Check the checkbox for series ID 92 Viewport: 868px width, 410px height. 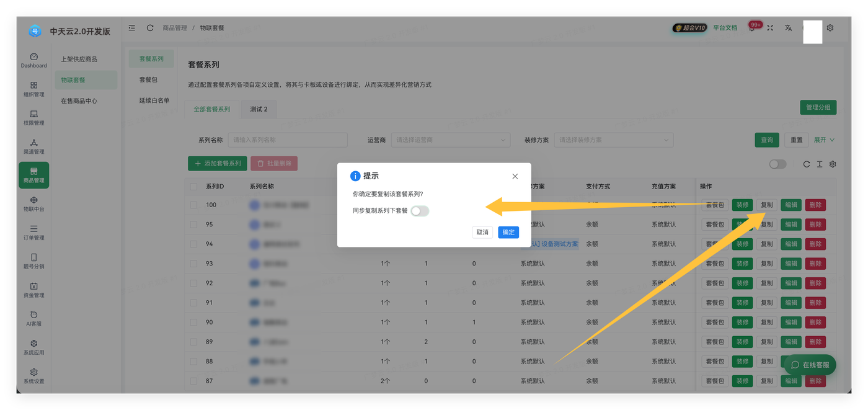[x=194, y=283]
